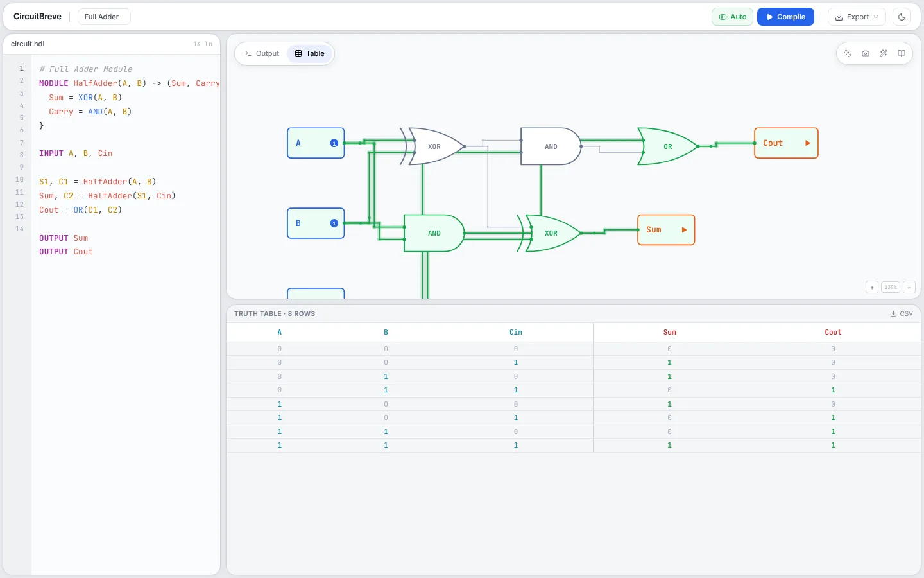Viewport: 924px width, 578px height.
Task: Select the Table tab
Action: tap(310, 53)
